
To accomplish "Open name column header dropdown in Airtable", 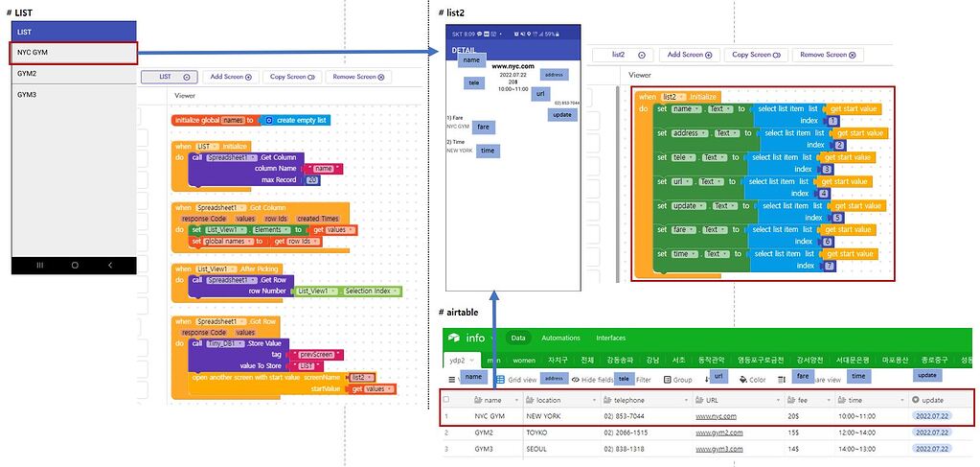I will pos(516,400).
